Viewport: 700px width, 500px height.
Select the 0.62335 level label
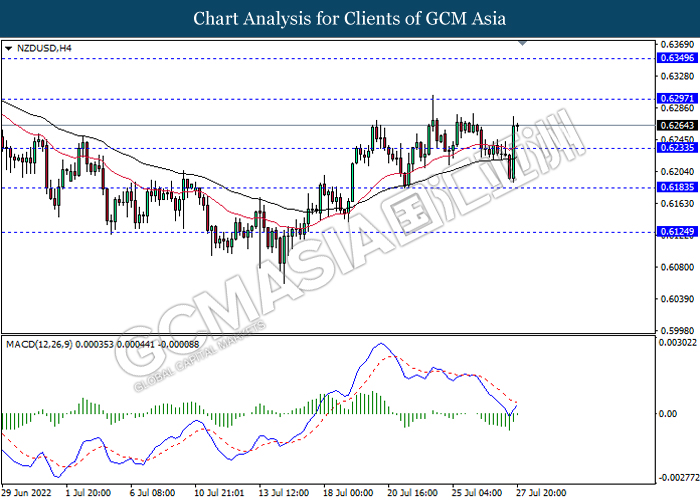[677, 148]
